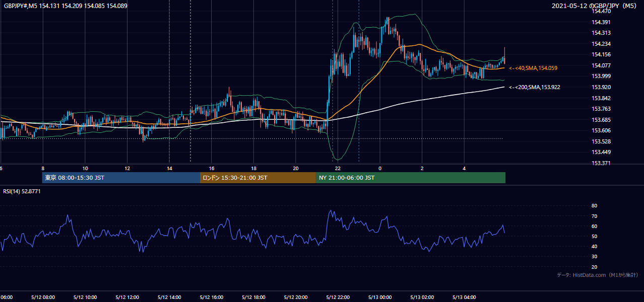The image size is (644, 302).
Task: Click the RSI(14) 52.8771 indicator label
Action: click(x=22, y=191)
